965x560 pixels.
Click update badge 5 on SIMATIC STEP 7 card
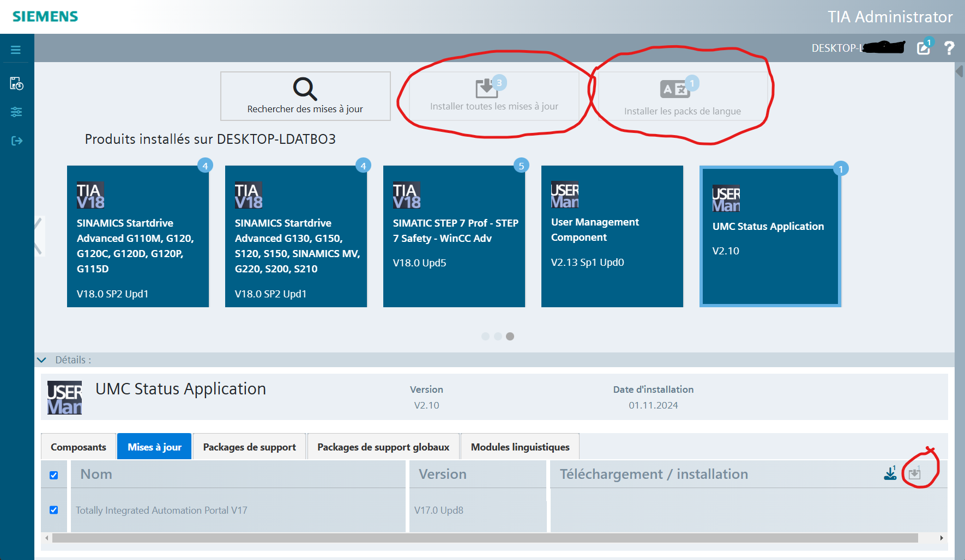click(x=521, y=166)
